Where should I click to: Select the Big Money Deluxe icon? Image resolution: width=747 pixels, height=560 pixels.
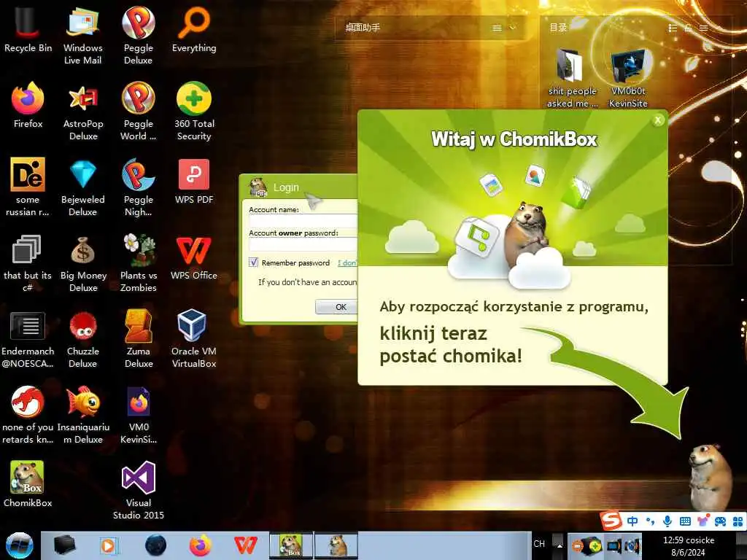(83, 262)
